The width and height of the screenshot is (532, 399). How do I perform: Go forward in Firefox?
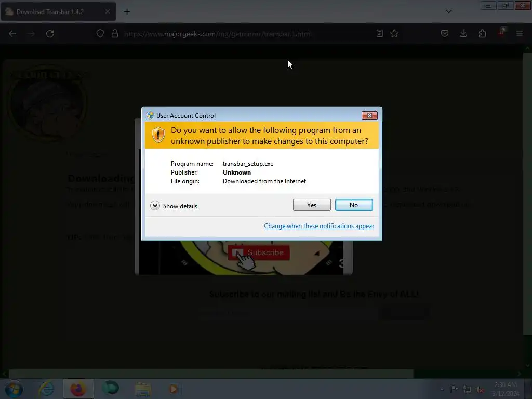pyautogui.click(x=31, y=34)
